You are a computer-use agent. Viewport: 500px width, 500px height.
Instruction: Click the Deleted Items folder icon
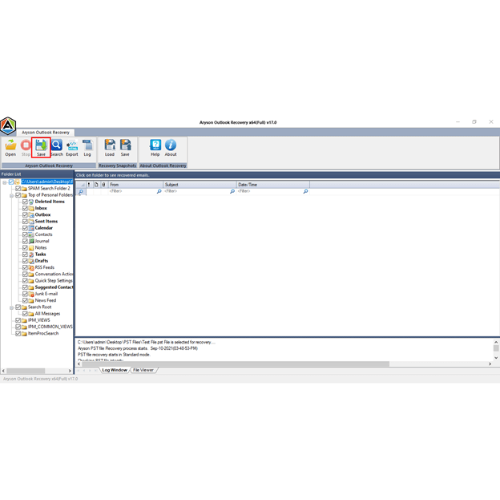pos(31,202)
